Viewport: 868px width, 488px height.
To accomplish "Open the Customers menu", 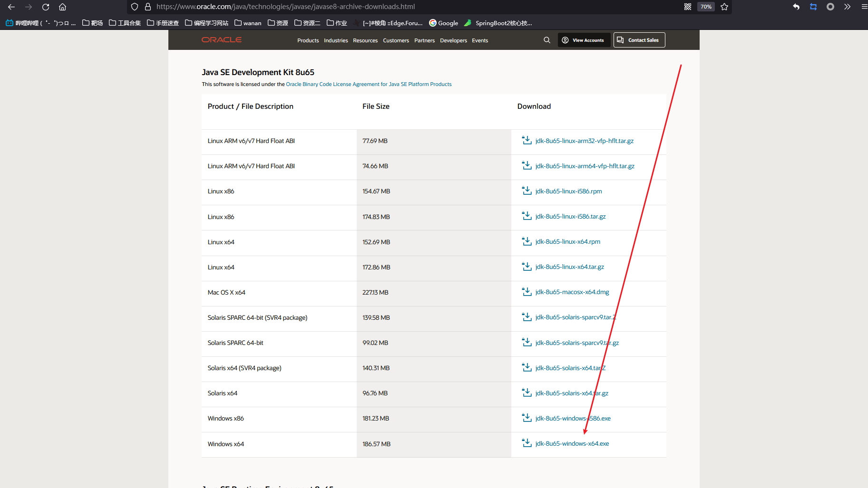I will pyautogui.click(x=396, y=40).
